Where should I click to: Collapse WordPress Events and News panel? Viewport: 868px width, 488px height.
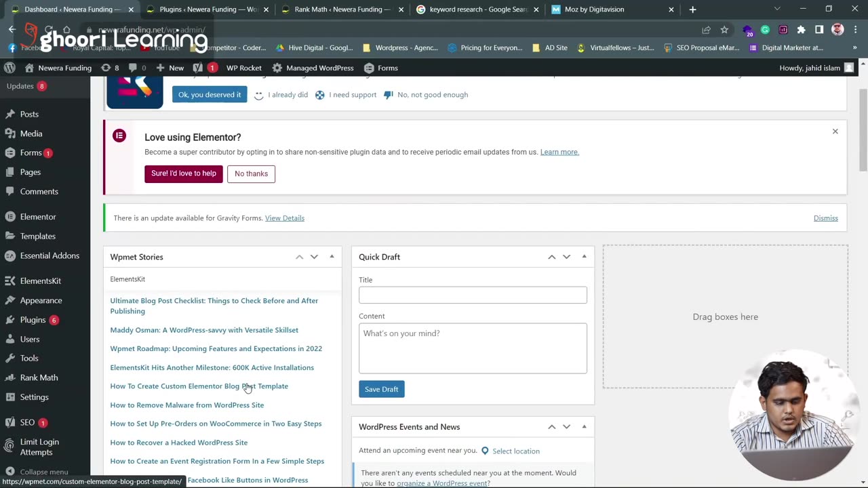coord(584,427)
